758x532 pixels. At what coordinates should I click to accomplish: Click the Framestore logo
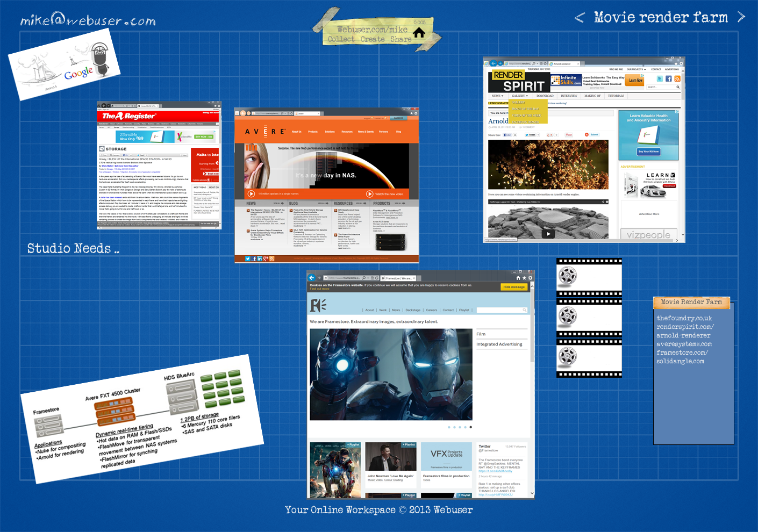click(x=318, y=305)
